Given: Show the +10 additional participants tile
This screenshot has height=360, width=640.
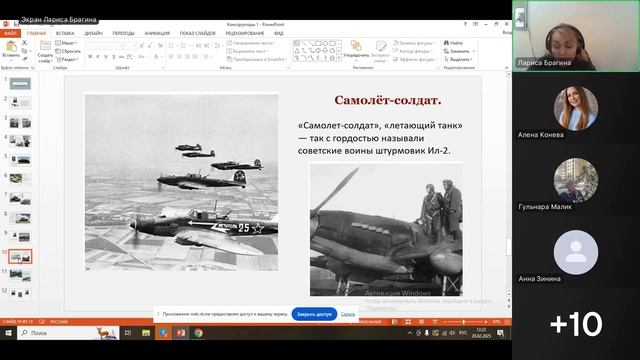Looking at the screenshot, I should 576,324.
